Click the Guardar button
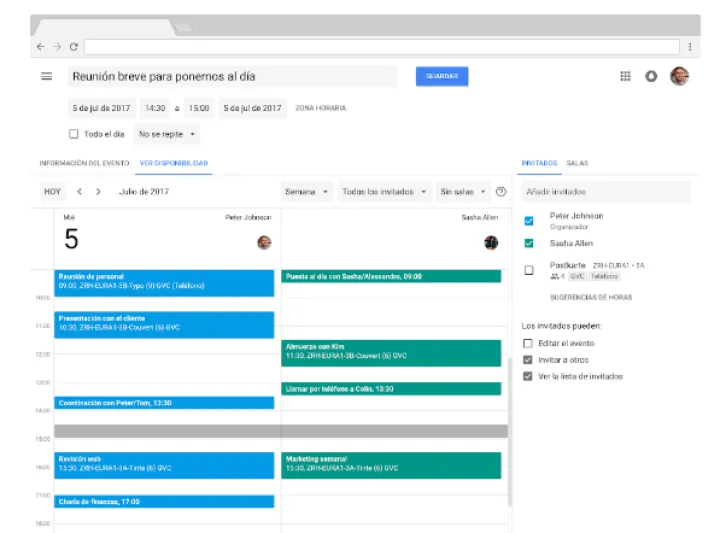 442,76
